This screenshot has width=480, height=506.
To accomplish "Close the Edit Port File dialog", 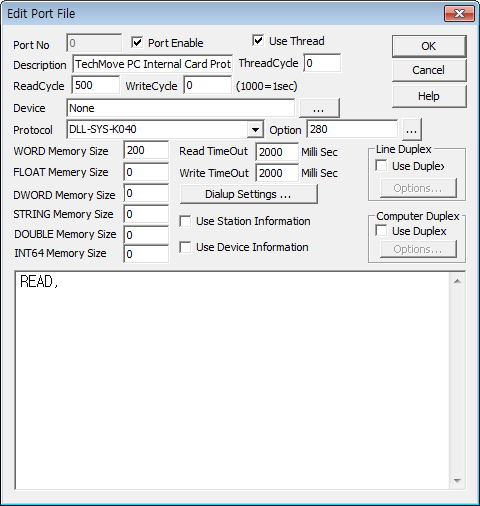I will click(459, 13).
